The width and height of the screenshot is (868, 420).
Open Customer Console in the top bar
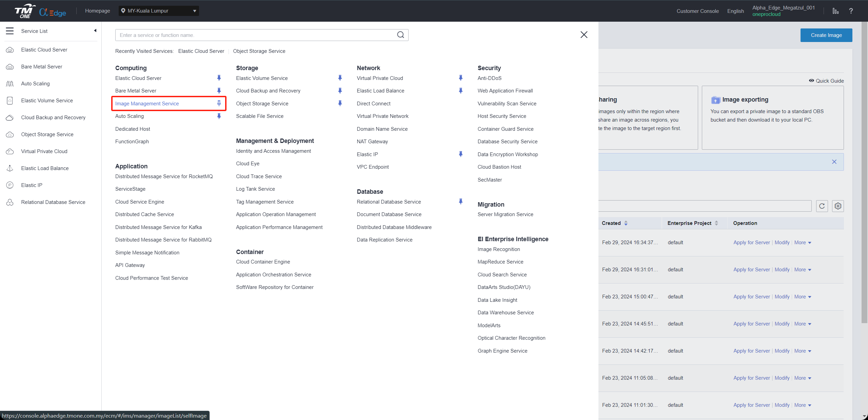tap(697, 11)
